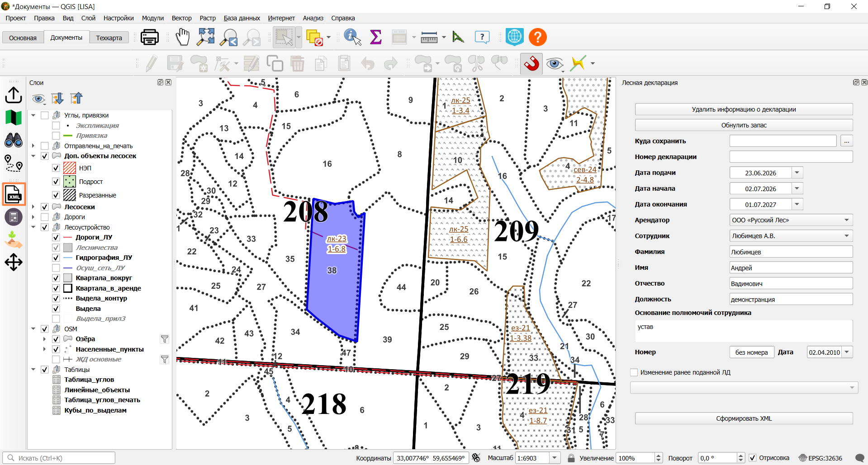Screen dimensions: 868x465
Task: Open the Арендатор dropdown list
Action: [846, 220]
